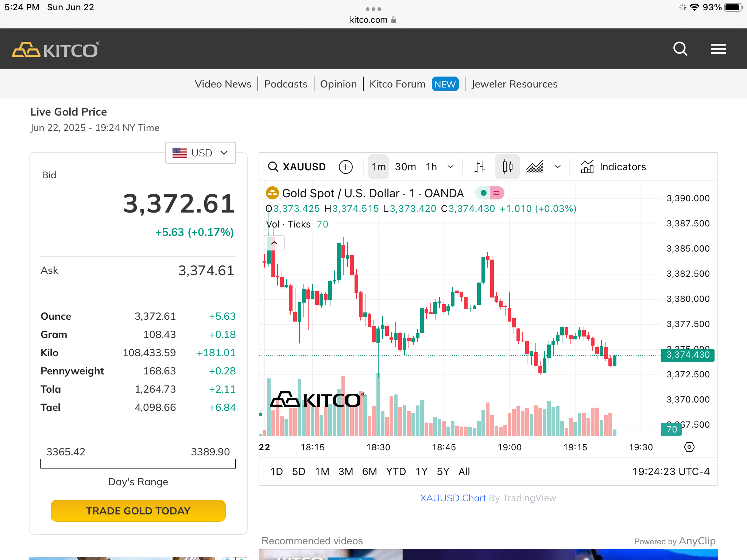
Task: Open XAUUSD Chart link
Action: [453, 498]
